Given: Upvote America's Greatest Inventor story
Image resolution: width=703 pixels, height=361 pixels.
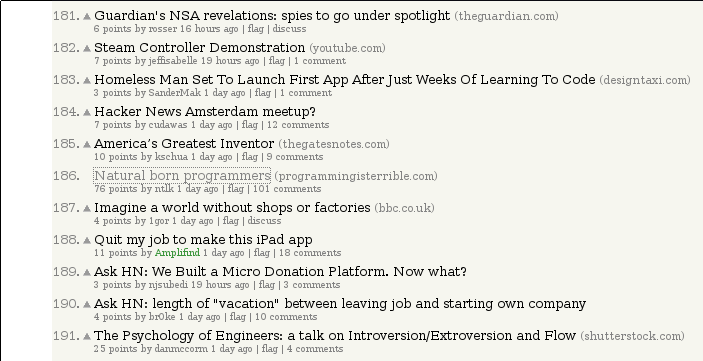Looking at the screenshot, I should (x=87, y=144).
